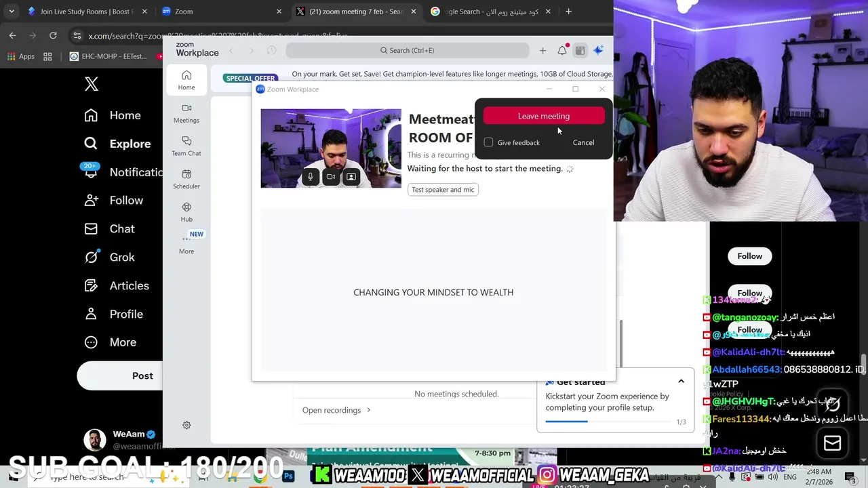The height and width of the screenshot is (488, 868).
Task: Click the X messages envelope icon
Action: pos(832,443)
